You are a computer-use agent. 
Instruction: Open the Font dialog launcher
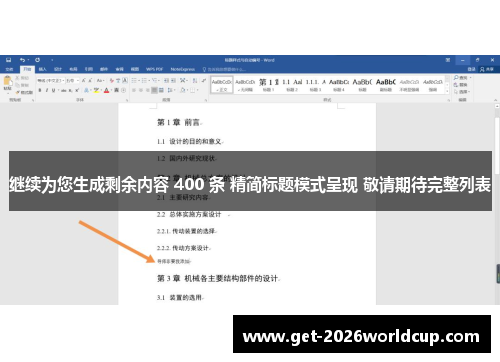pyautogui.click(x=127, y=100)
